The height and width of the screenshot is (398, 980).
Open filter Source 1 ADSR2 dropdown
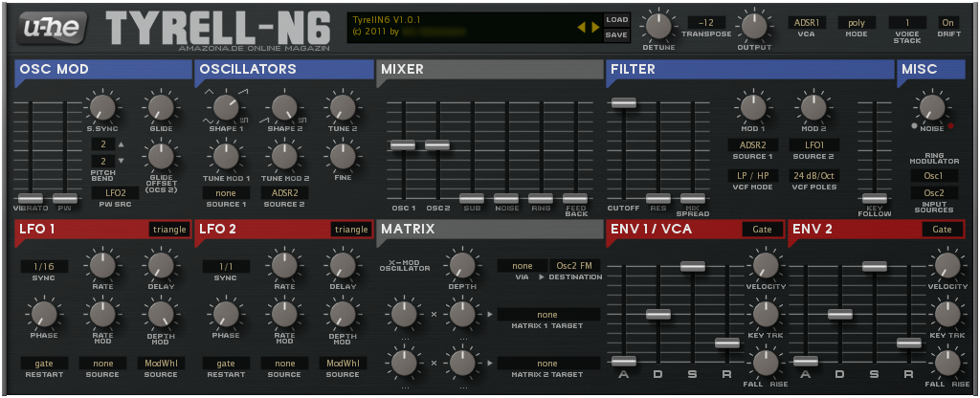[x=752, y=145]
